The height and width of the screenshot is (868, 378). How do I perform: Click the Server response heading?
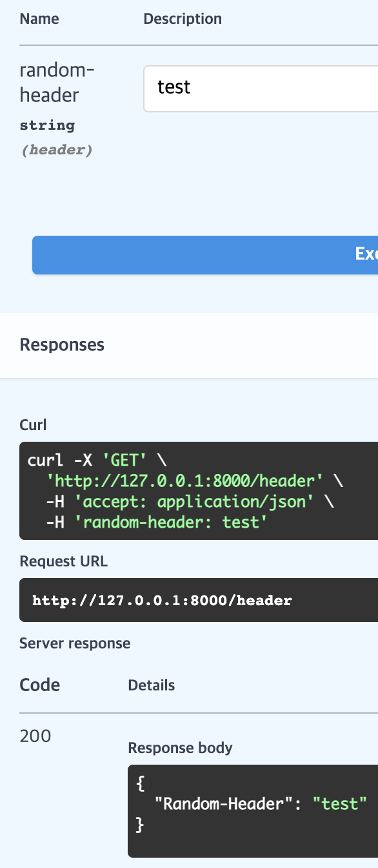pyautogui.click(x=75, y=643)
